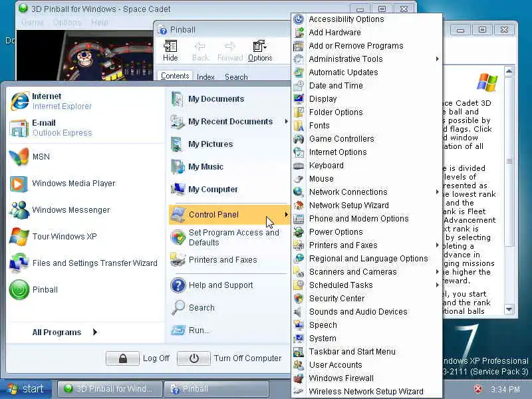This screenshot has height=399, width=532.
Task: Launch Pinball from Start menu list
Action: [85, 290]
